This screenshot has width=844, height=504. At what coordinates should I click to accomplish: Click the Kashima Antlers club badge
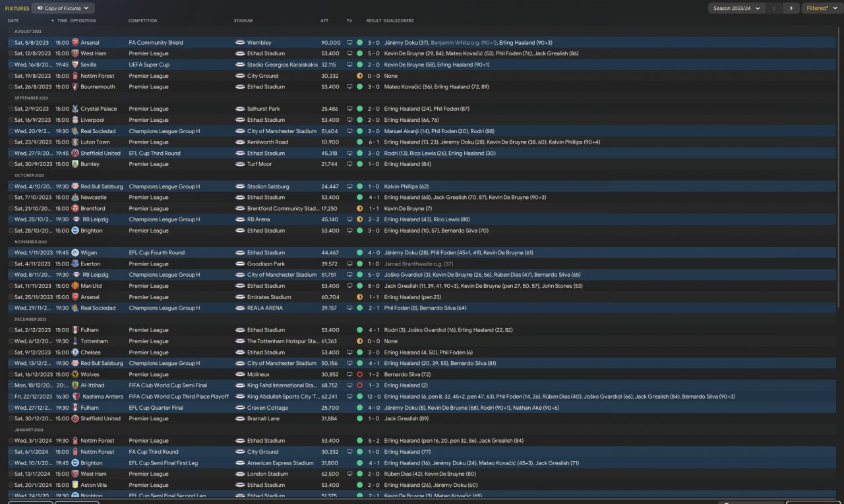(75, 397)
